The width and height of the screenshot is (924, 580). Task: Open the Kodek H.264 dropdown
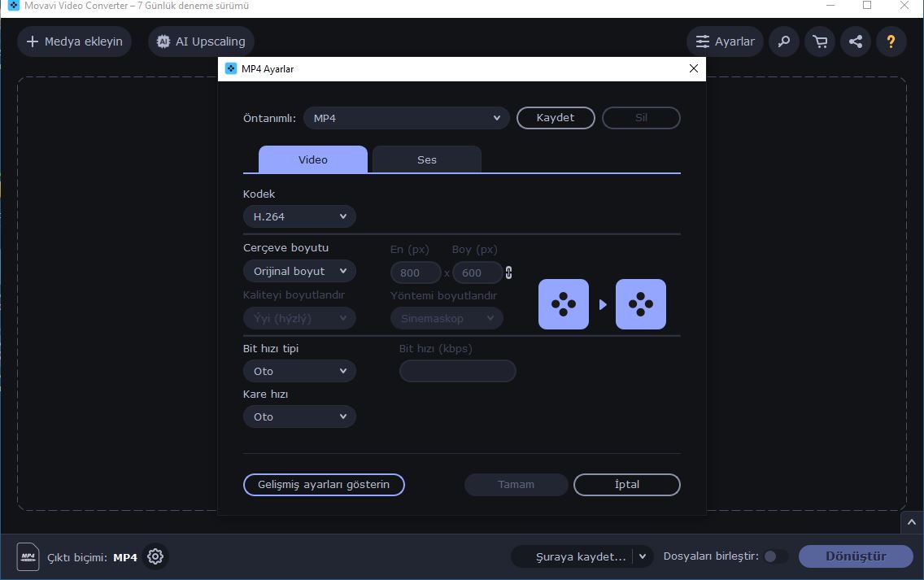coord(299,216)
